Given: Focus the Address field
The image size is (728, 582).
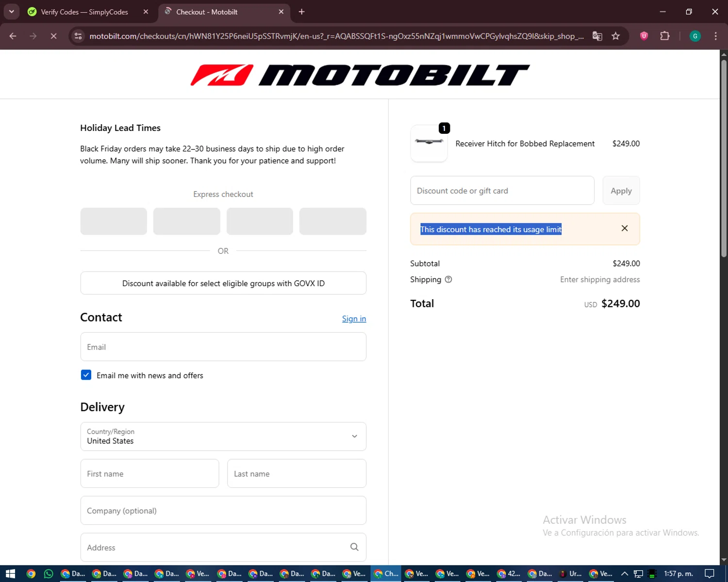Looking at the screenshot, I should pyautogui.click(x=223, y=547).
